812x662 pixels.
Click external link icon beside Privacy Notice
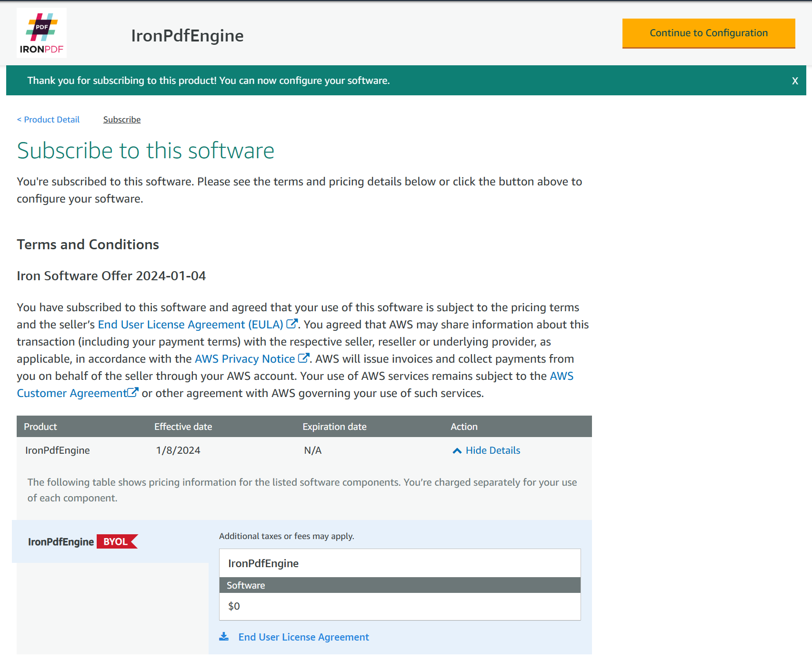pyautogui.click(x=303, y=358)
